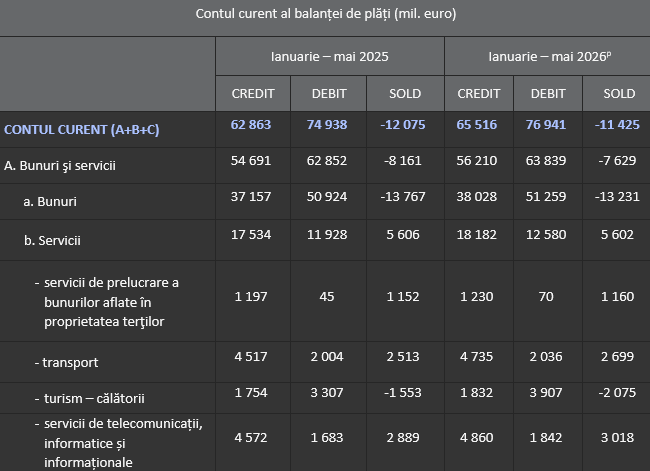Click the servicii de telecomunicații row label
The image size is (650, 471).
click(119, 443)
